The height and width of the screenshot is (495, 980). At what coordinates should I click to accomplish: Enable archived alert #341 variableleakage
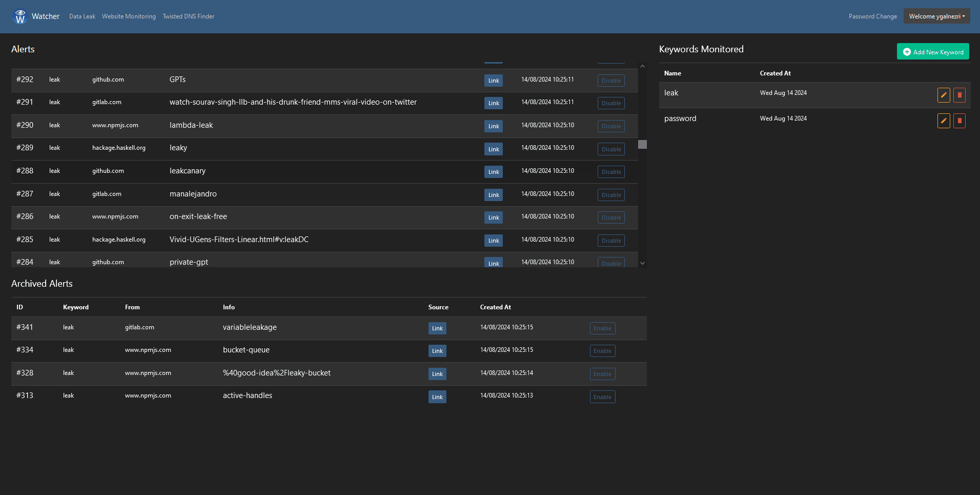[x=602, y=328]
